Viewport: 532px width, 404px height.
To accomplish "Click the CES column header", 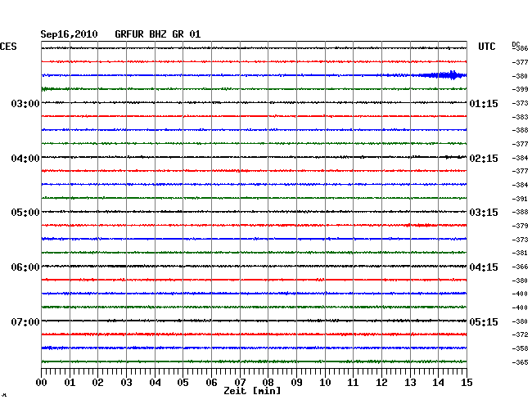I will click(x=8, y=47).
